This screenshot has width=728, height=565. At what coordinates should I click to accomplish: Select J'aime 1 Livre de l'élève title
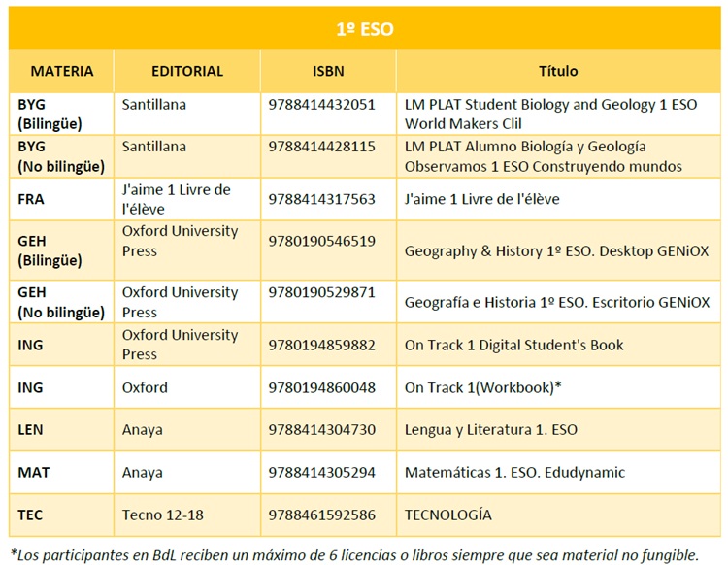tap(481, 199)
